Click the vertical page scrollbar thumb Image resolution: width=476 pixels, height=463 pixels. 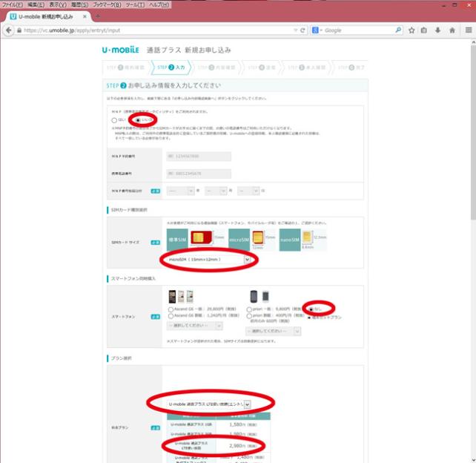click(x=473, y=133)
